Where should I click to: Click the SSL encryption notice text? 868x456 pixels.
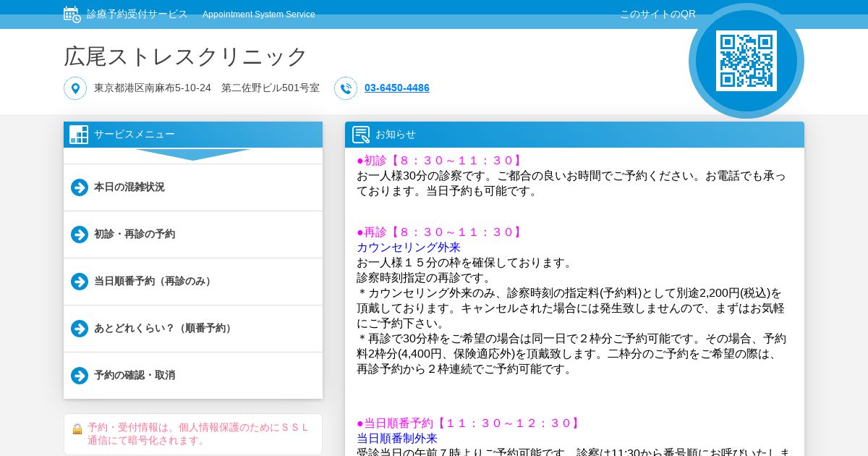[x=198, y=434]
